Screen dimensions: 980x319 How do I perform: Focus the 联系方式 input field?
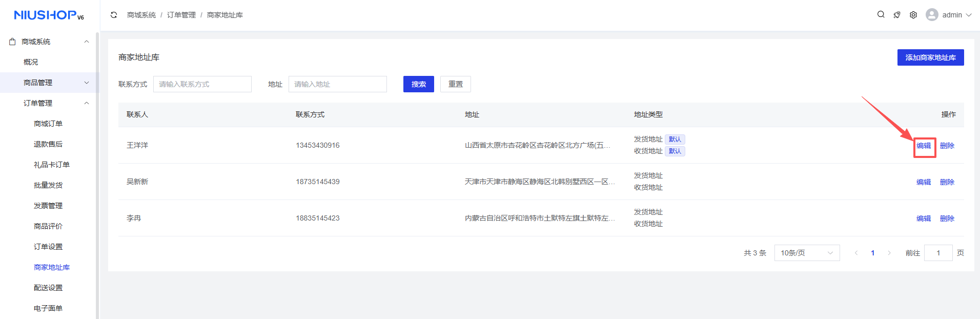point(202,84)
